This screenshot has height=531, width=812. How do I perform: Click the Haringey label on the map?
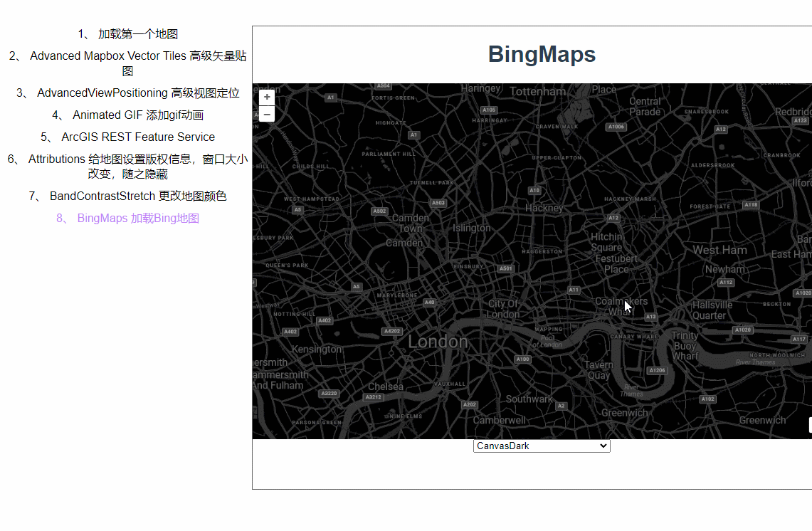click(x=481, y=88)
